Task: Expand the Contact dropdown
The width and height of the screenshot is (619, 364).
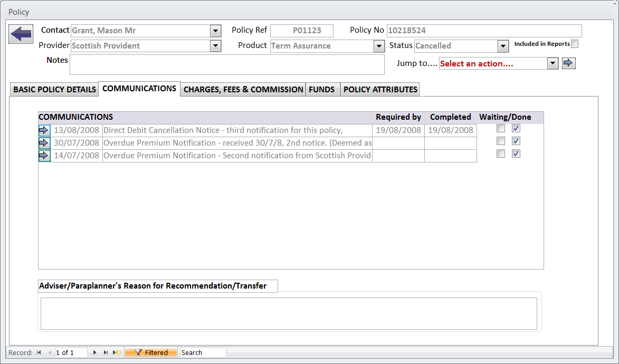Action: (x=215, y=31)
